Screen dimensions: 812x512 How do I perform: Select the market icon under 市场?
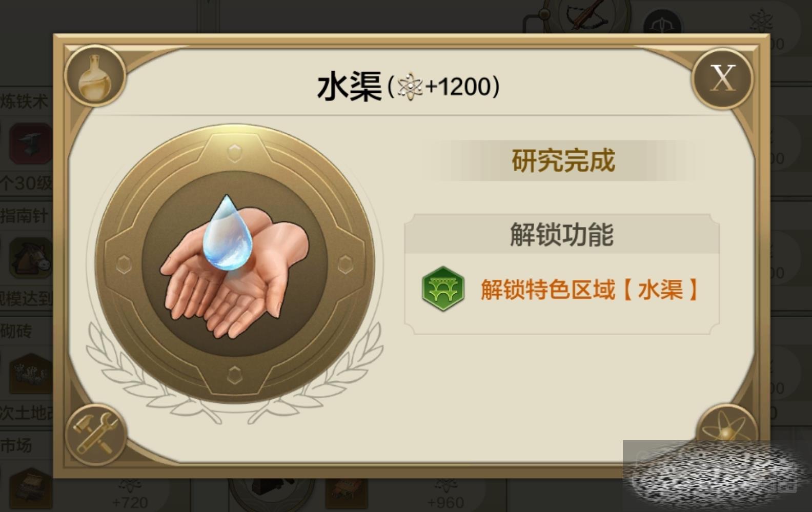(32, 488)
